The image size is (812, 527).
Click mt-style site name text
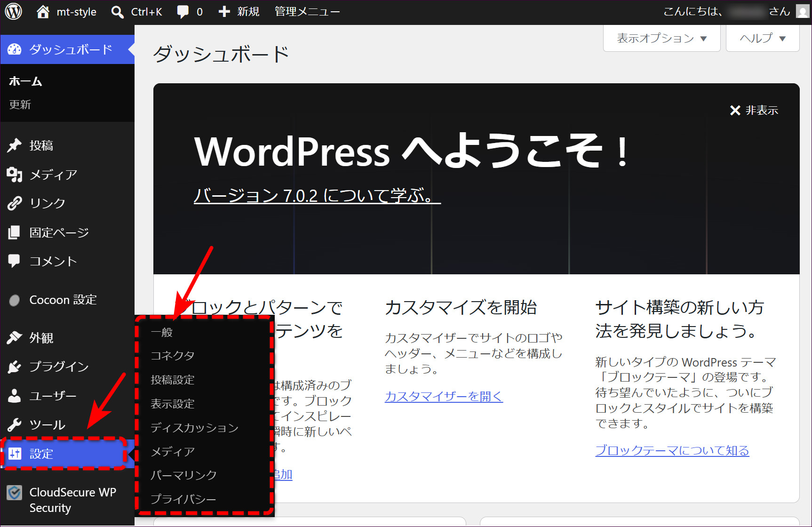[x=77, y=12]
